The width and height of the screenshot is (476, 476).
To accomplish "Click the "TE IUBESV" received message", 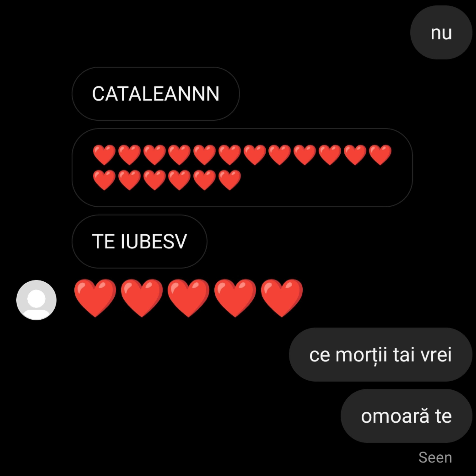I will click(x=139, y=241).
